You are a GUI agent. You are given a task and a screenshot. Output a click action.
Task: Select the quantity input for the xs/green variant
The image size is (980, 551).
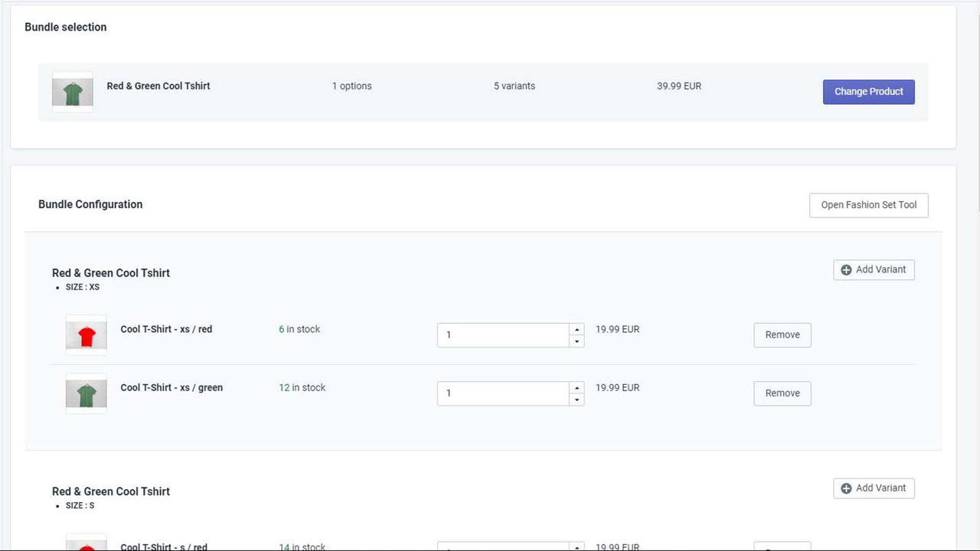point(501,393)
